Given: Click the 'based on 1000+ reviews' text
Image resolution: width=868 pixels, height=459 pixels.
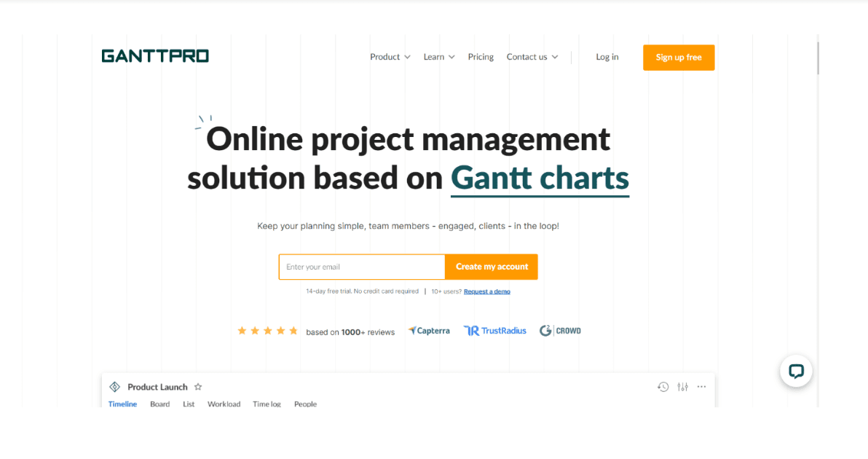Looking at the screenshot, I should pyautogui.click(x=350, y=332).
